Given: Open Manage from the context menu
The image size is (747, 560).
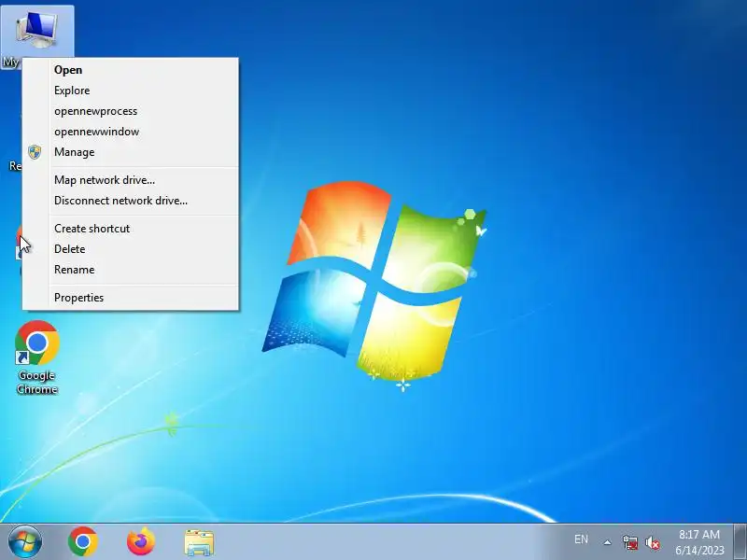Looking at the screenshot, I should (x=131, y=152).
